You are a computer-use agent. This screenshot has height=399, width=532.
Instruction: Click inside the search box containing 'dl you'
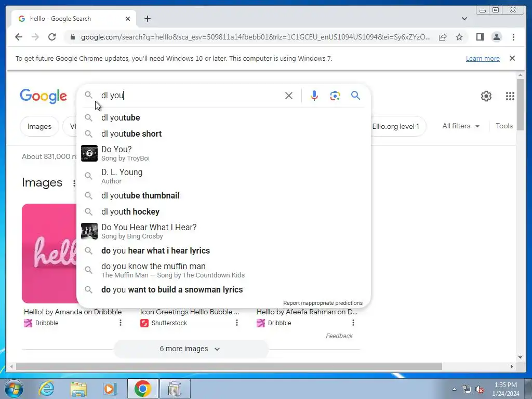pos(190,96)
